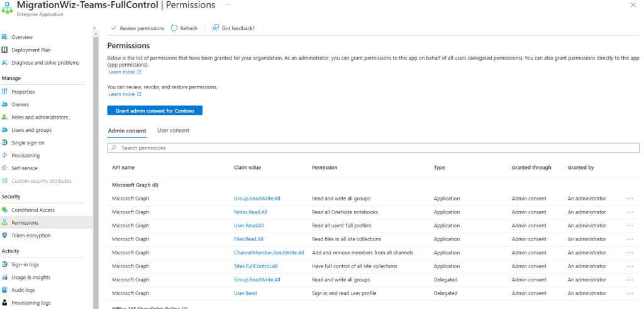The image size is (644, 309).
Task: Open ellipsis menu for Sites.FullControl.All row
Action: [630, 266]
